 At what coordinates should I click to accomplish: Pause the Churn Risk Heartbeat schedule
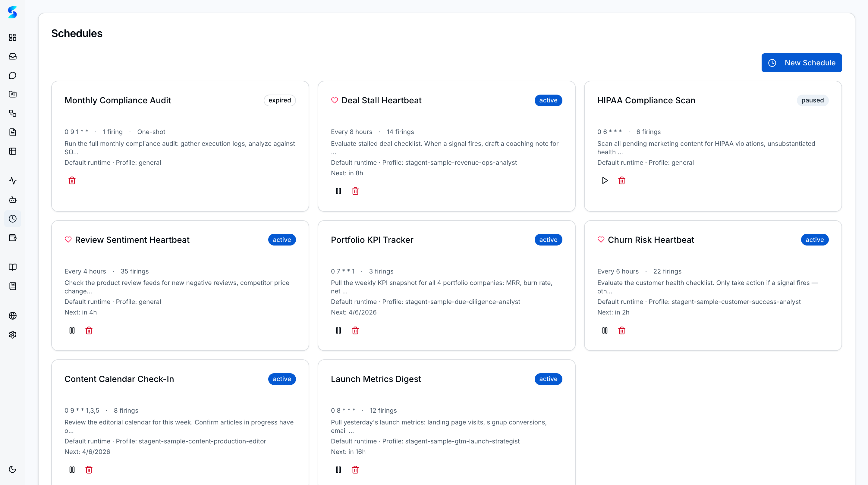tap(605, 330)
